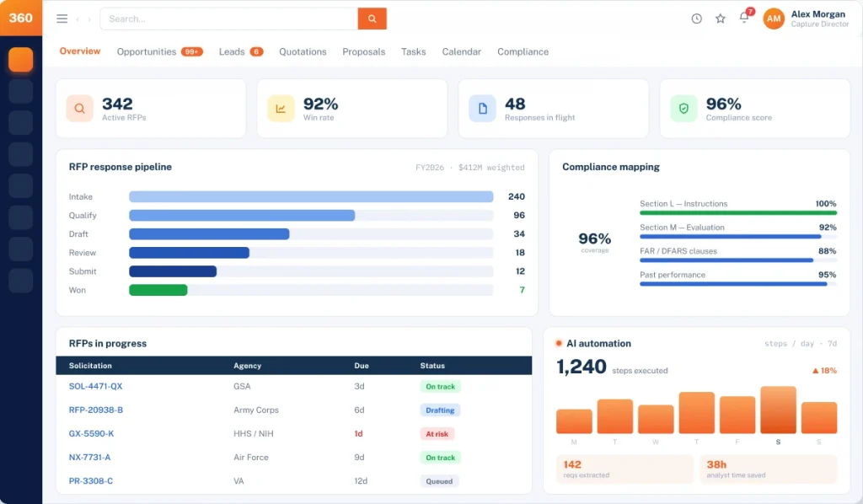863x504 pixels.
Task: Click the Section L Instructions progress bar
Action: tap(738, 212)
